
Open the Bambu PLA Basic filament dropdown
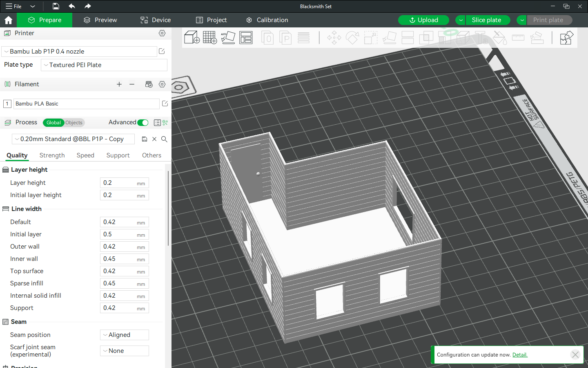click(87, 104)
